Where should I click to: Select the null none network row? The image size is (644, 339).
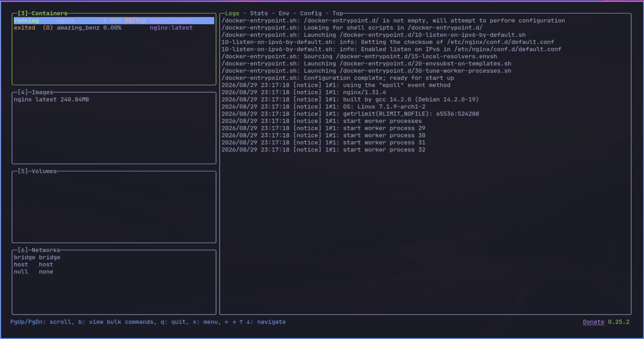(33, 272)
